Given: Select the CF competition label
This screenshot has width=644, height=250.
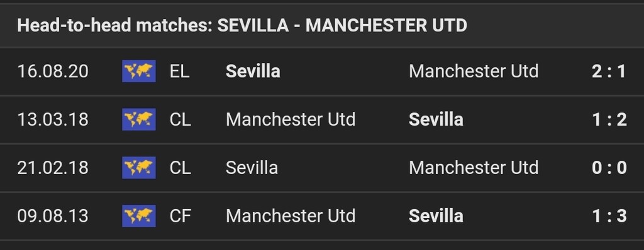Looking at the screenshot, I should click(x=180, y=216).
